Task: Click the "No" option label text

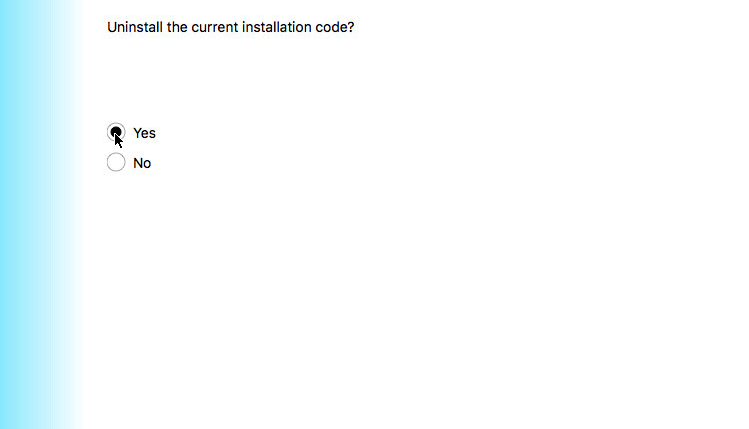Action: click(142, 163)
